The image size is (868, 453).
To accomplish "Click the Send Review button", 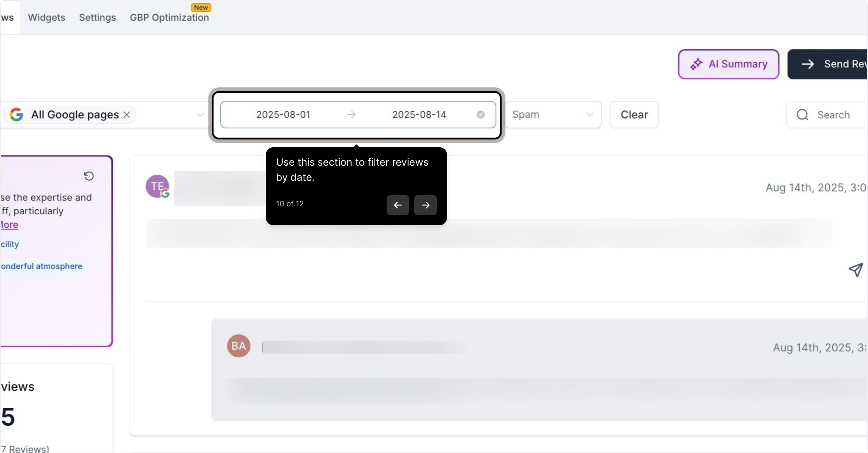I will point(827,64).
